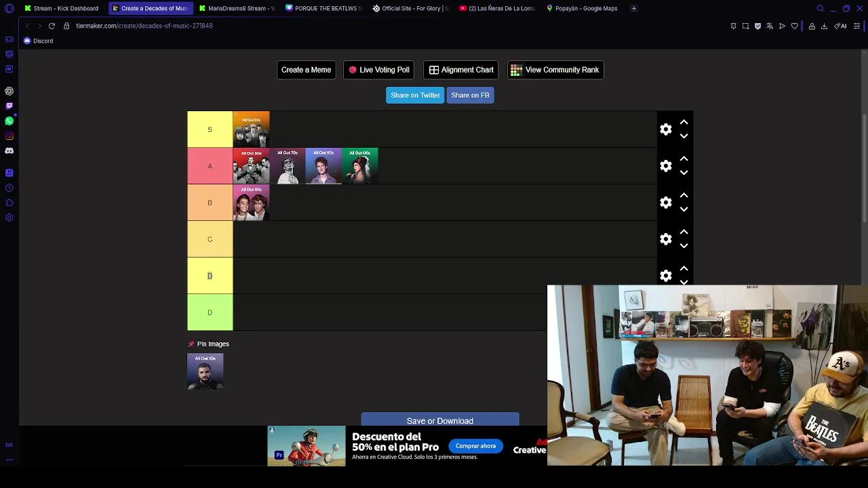Open the music player sidebar icon
The width and height of the screenshot is (868, 488).
[9, 173]
